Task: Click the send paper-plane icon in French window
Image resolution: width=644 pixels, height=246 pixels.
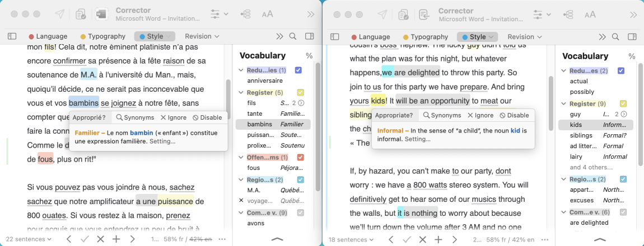Action: tap(59, 14)
